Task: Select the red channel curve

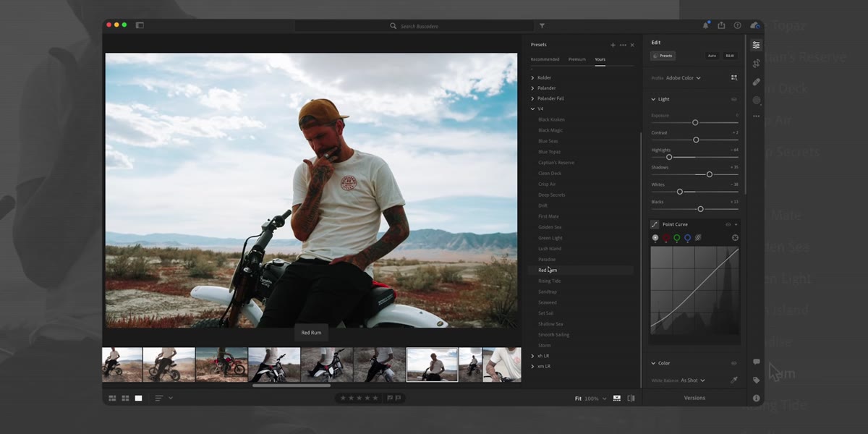Action: tap(666, 237)
